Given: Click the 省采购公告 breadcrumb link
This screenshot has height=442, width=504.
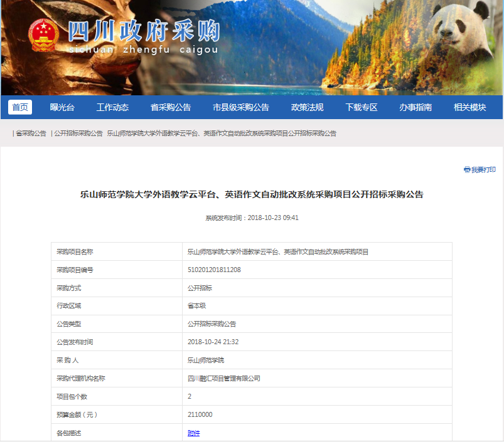Looking at the screenshot, I should (31, 134).
